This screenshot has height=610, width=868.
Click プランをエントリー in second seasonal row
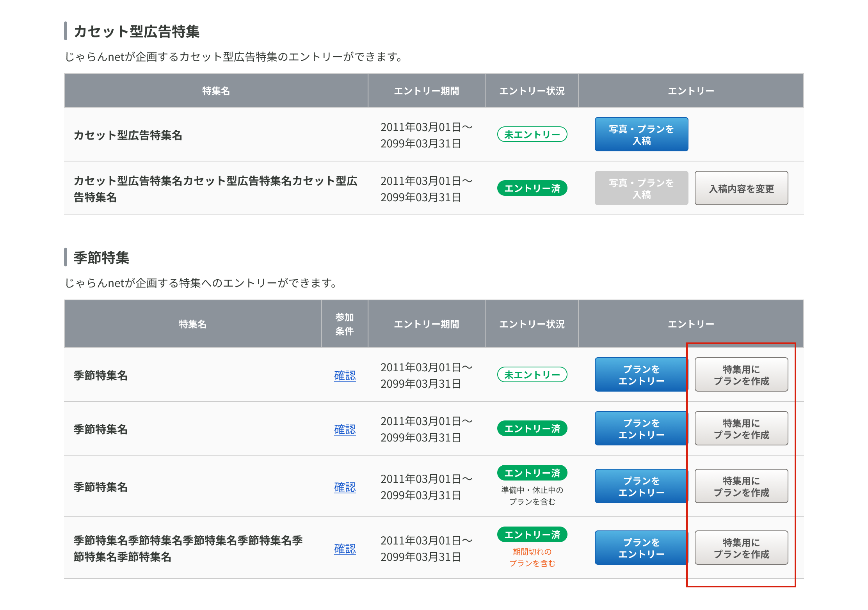click(641, 428)
